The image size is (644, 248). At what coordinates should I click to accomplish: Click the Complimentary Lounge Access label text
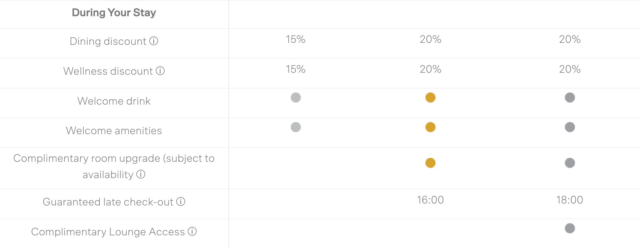[x=108, y=232]
